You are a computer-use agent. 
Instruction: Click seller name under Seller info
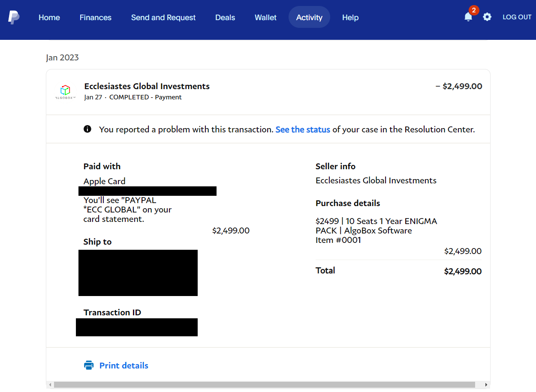(376, 180)
